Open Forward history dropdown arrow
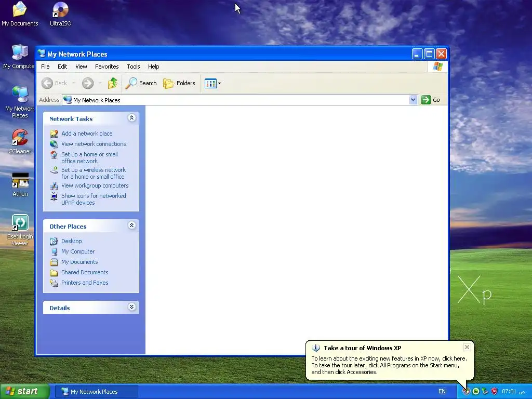Image resolution: width=532 pixels, height=399 pixels. [100, 83]
